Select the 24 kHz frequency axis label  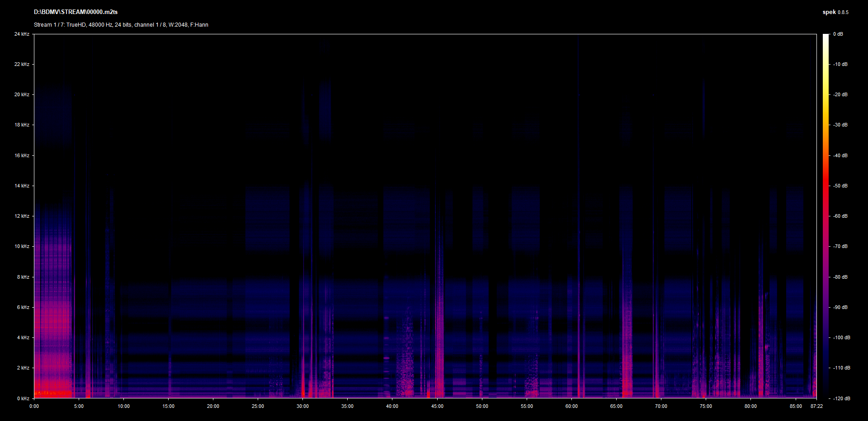pos(22,34)
